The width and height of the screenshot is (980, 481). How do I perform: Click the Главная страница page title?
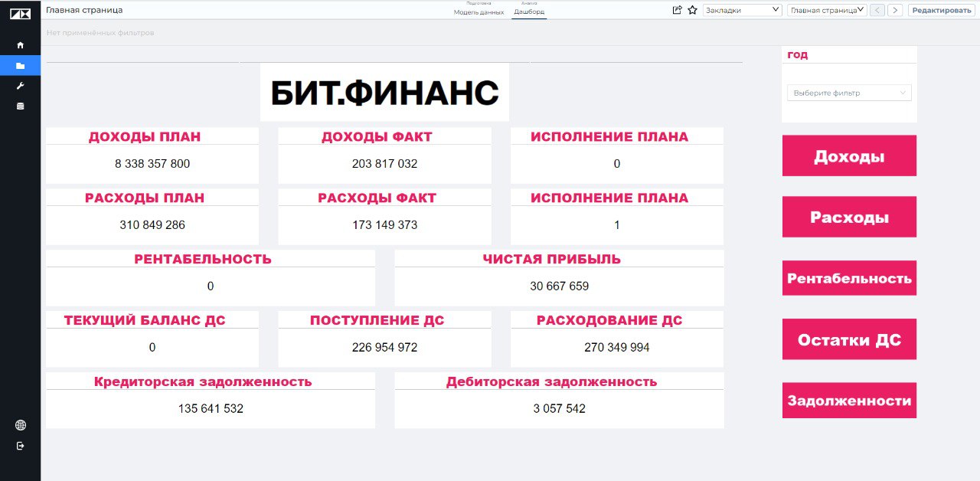tap(84, 10)
